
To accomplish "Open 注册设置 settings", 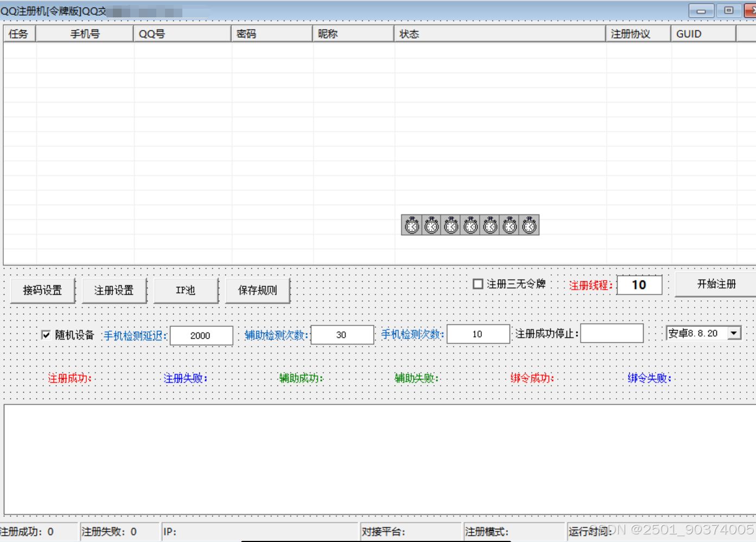I will pyautogui.click(x=113, y=289).
